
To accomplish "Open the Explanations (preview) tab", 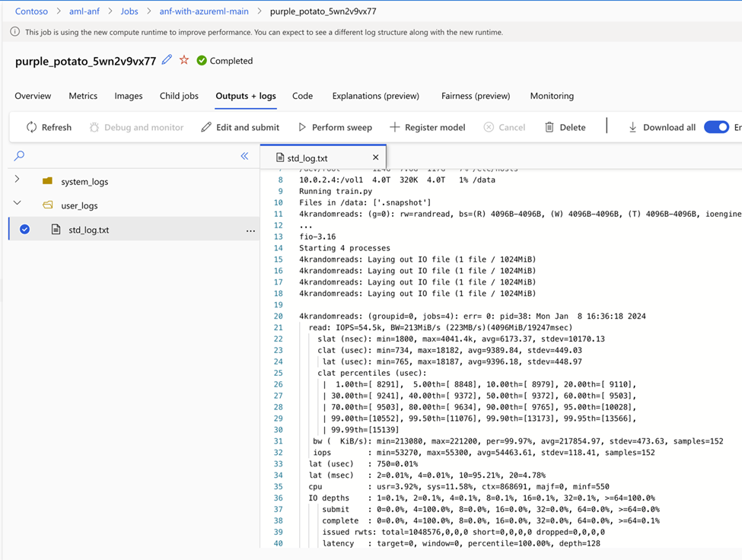I will tap(376, 96).
